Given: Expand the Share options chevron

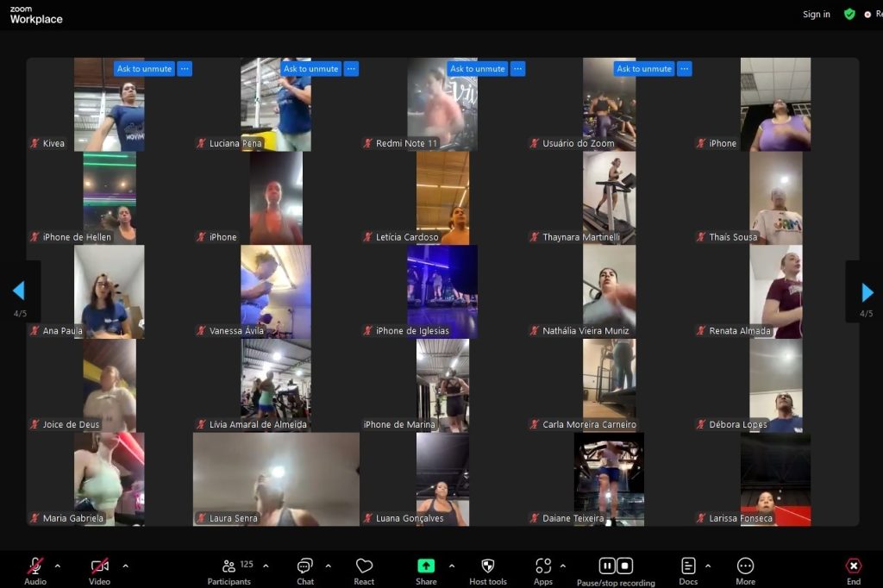Looking at the screenshot, I should (451, 566).
